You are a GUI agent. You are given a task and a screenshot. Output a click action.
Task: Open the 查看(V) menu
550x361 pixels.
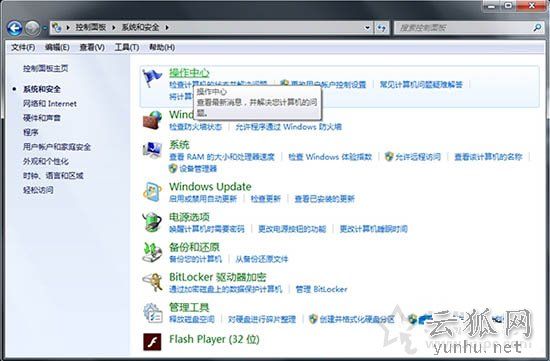pyautogui.click(x=92, y=47)
